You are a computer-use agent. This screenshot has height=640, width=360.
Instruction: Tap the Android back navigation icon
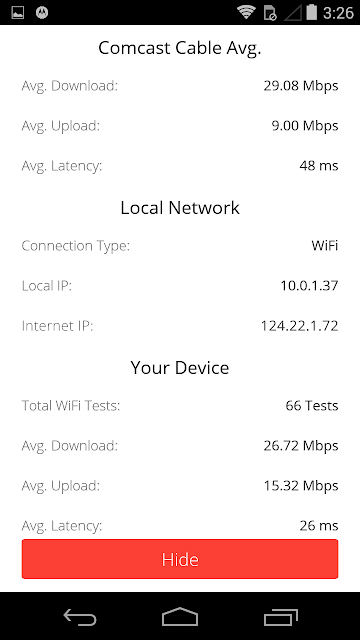pyautogui.click(x=80, y=617)
